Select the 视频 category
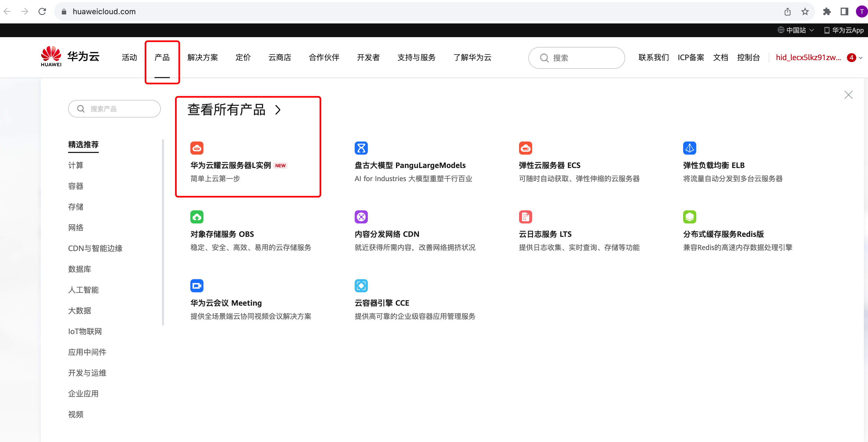868x442 pixels. pos(75,414)
